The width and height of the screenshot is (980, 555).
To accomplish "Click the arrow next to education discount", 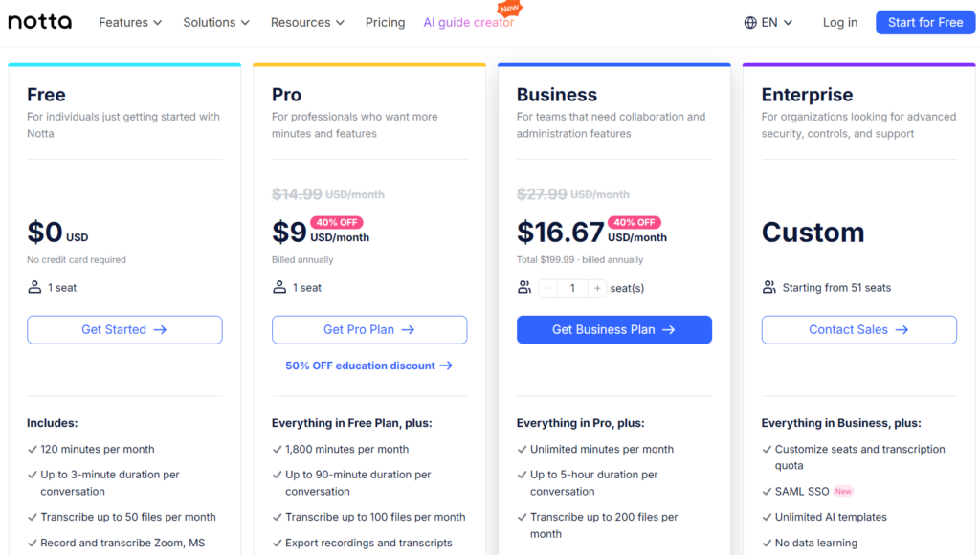I will pos(446,366).
